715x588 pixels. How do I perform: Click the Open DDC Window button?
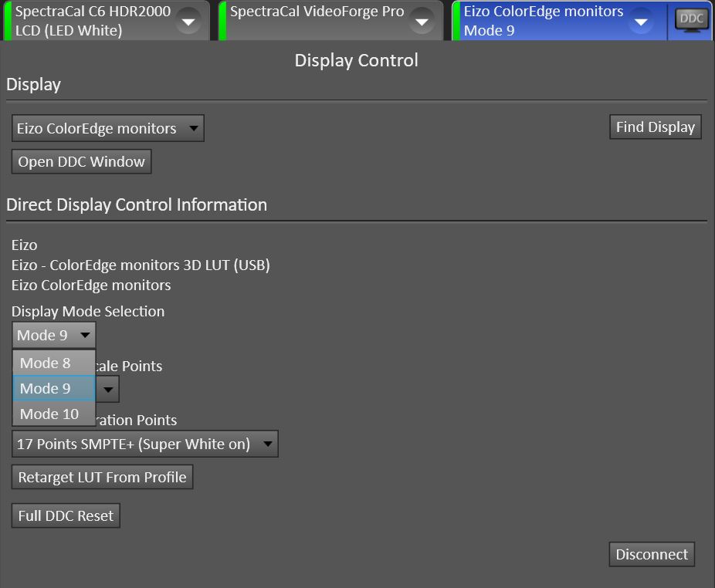coord(82,162)
